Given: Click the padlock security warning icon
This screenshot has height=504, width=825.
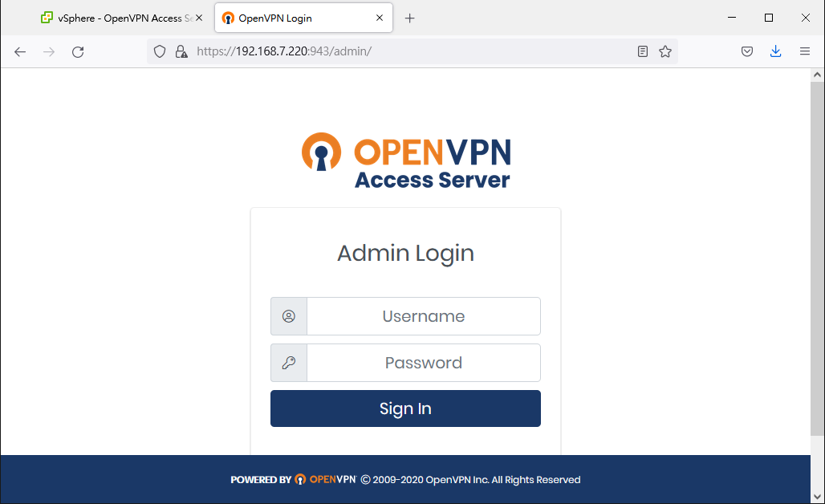Looking at the screenshot, I should (x=181, y=51).
